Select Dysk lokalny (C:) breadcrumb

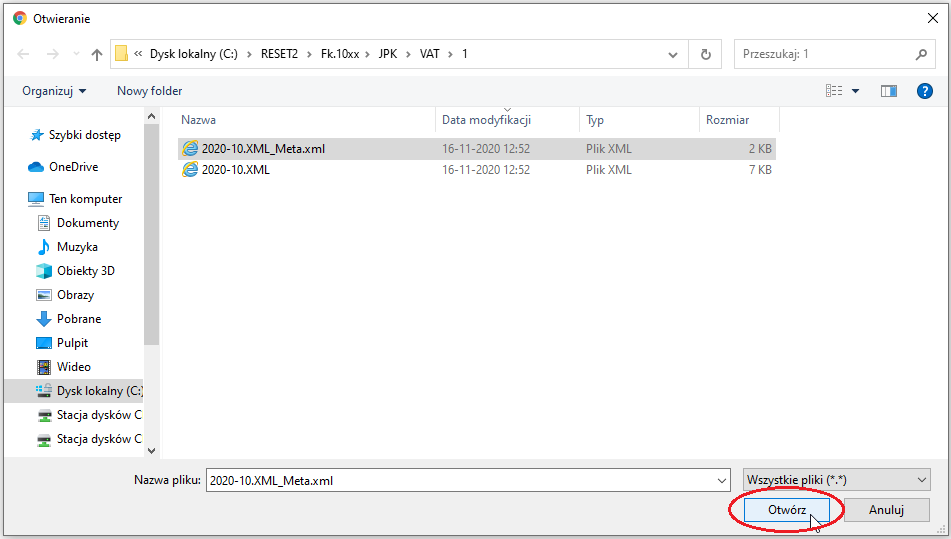coord(194,54)
